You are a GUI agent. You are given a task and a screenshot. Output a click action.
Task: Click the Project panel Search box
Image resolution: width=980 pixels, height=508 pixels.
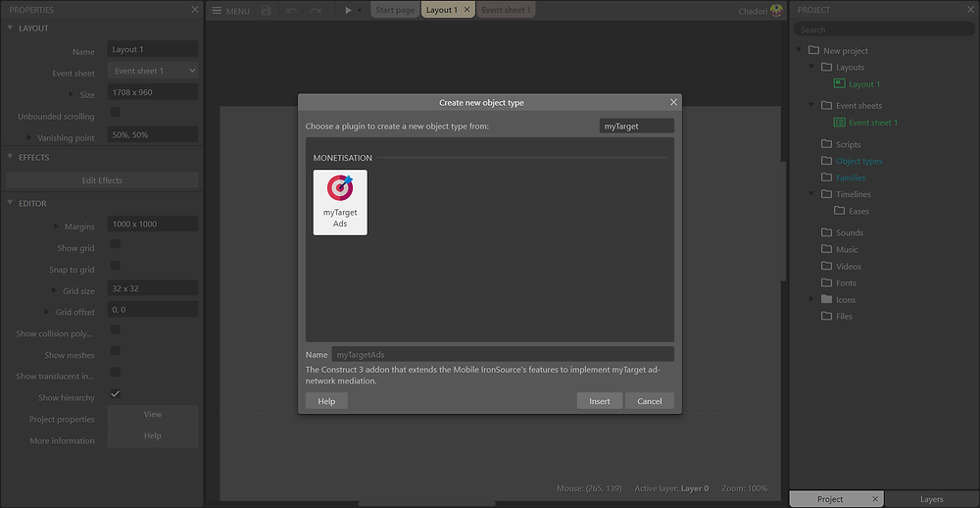click(884, 29)
